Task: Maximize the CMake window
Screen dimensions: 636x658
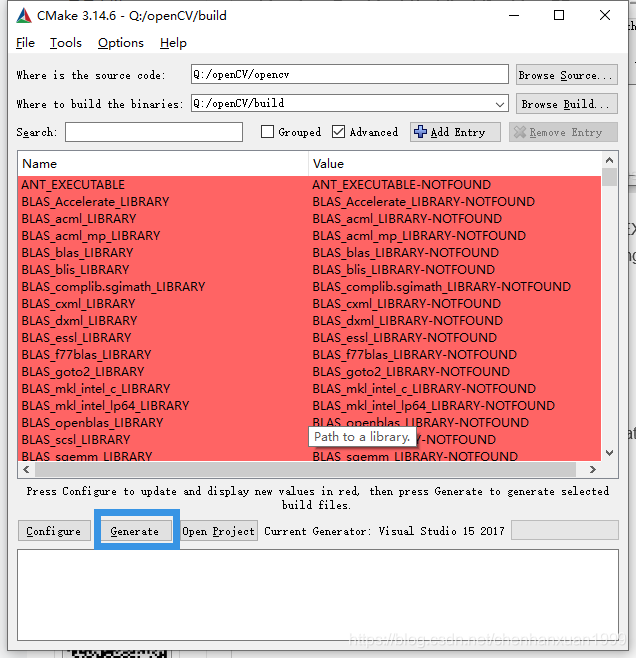Action: click(x=559, y=16)
